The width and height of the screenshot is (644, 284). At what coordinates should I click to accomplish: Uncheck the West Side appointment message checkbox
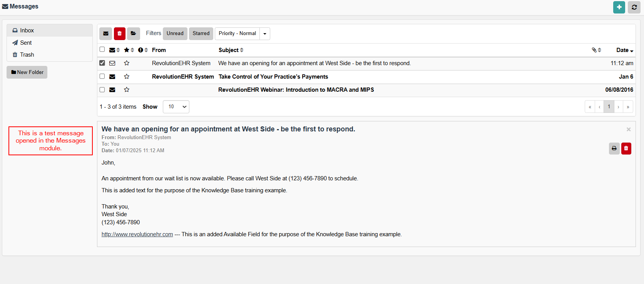coord(102,63)
